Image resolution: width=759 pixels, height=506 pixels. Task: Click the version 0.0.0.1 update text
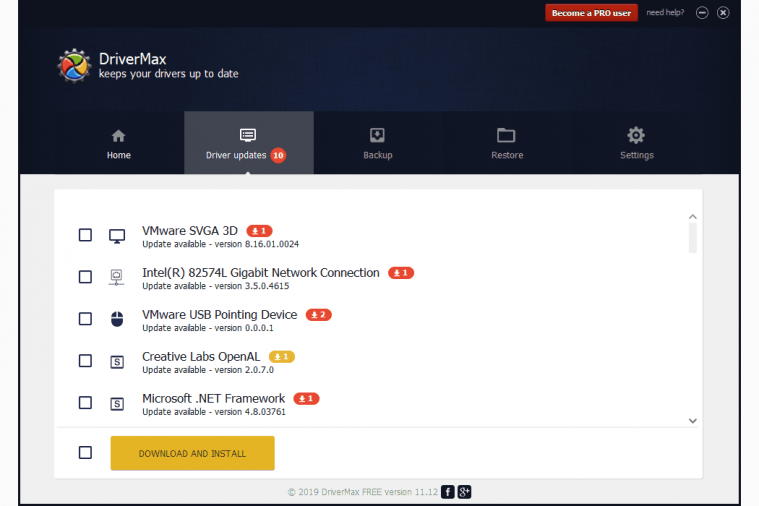click(208, 328)
